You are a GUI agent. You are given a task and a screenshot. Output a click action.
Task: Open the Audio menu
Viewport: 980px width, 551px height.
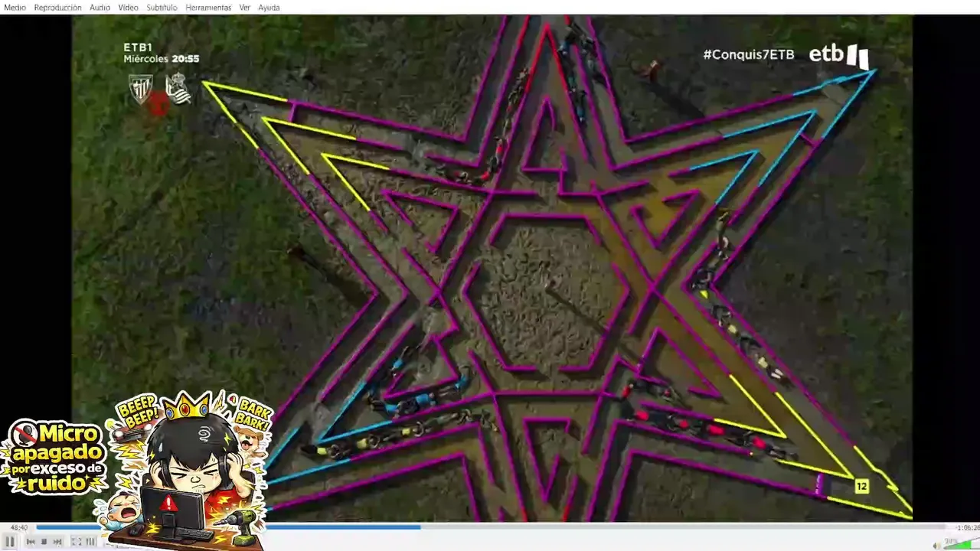[x=100, y=7]
